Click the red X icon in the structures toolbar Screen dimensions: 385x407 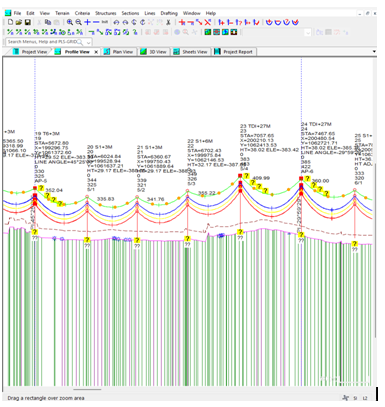click(x=208, y=22)
